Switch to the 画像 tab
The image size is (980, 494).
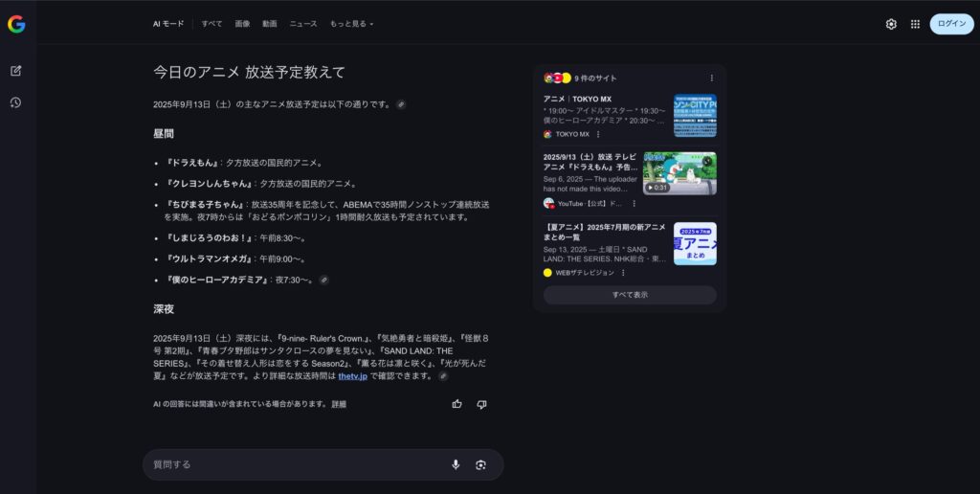(242, 24)
